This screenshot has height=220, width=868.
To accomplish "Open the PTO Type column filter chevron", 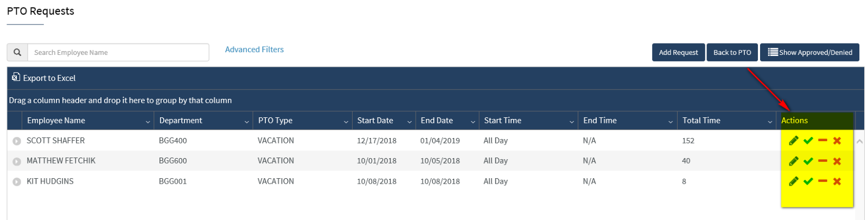I will 346,122.
